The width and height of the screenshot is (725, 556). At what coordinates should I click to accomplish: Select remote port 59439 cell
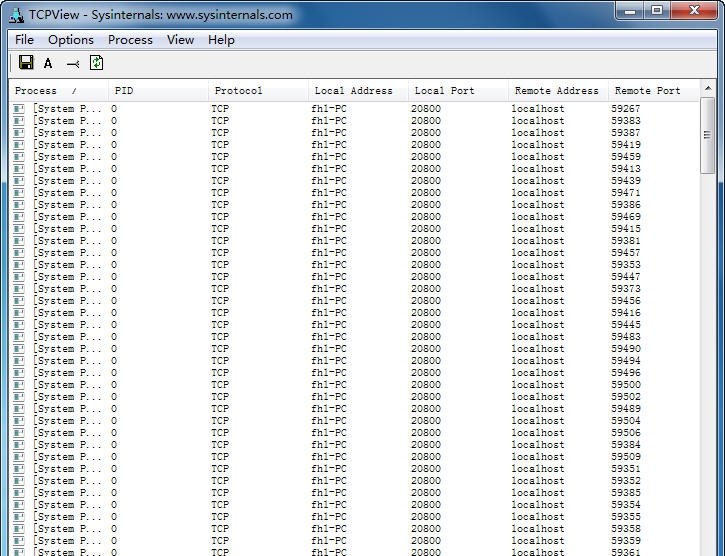point(626,181)
